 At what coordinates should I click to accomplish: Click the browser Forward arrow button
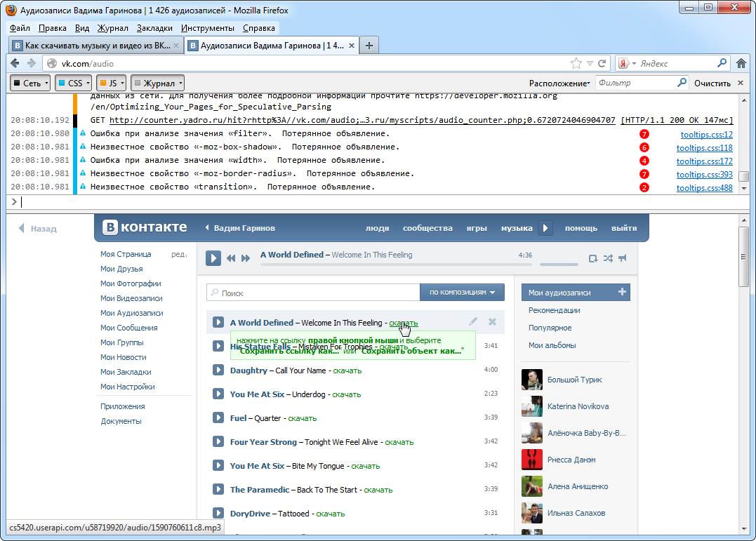coord(32,63)
